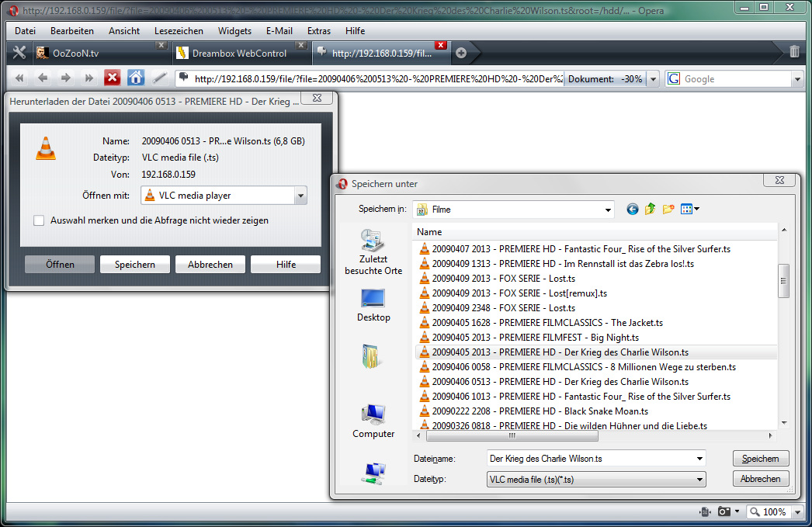Open the Opera panels wrench icon
812x527 pixels.
click(19, 53)
